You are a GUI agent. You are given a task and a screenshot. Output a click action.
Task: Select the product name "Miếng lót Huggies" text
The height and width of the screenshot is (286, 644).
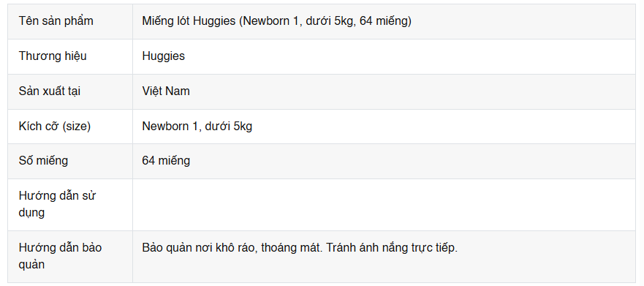tap(189, 21)
